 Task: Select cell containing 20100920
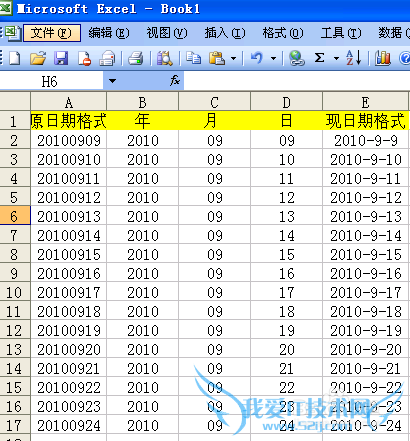(69, 349)
